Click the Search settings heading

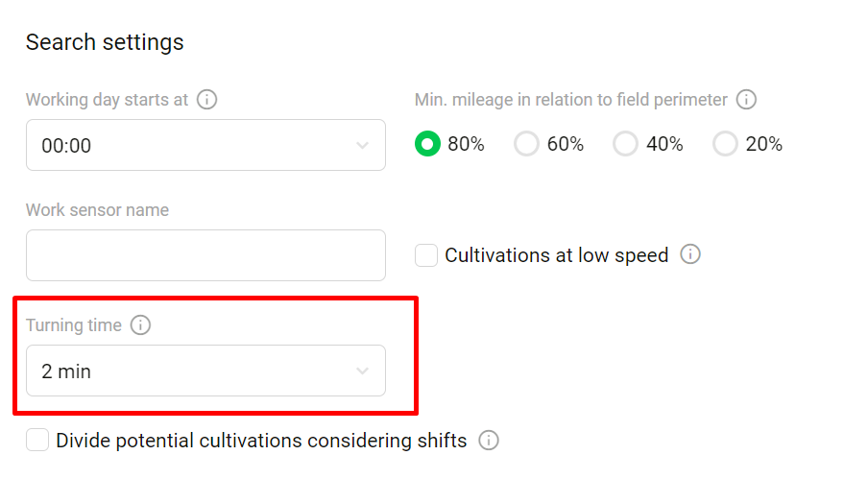(105, 43)
